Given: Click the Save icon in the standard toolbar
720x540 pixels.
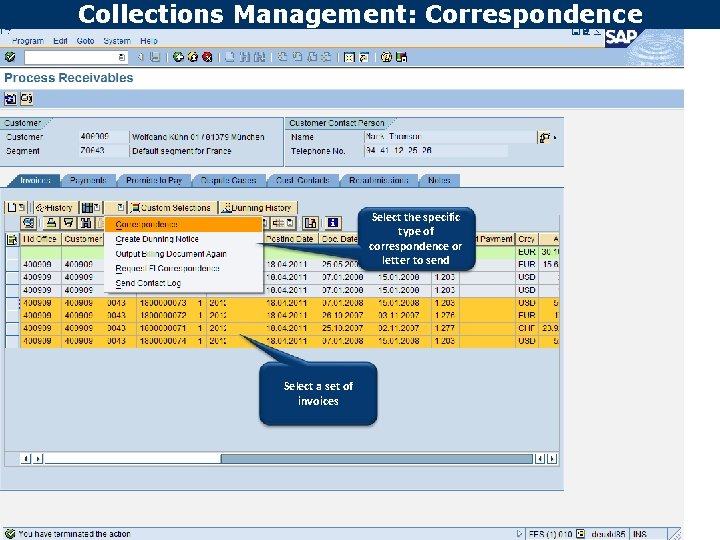Looking at the screenshot, I should pyautogui.click(x=155, y=57).
